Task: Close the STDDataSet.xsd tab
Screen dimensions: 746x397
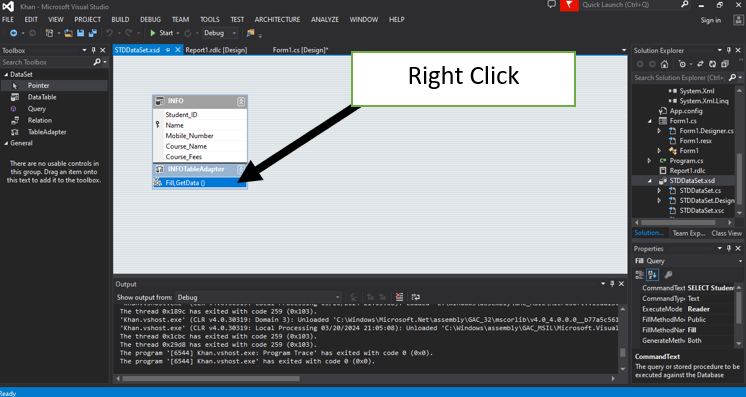Action: pos(178,50)
